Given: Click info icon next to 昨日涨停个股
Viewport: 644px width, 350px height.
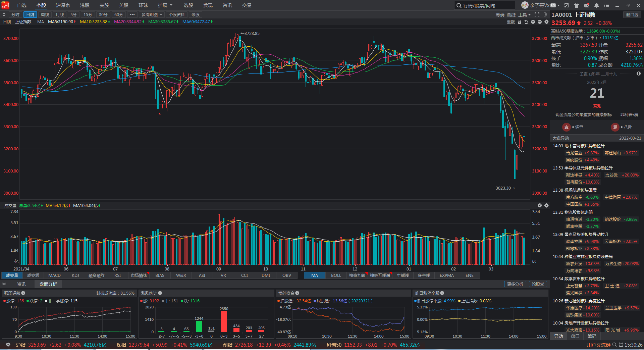Looking at the screenshot, I should point(442,293).
